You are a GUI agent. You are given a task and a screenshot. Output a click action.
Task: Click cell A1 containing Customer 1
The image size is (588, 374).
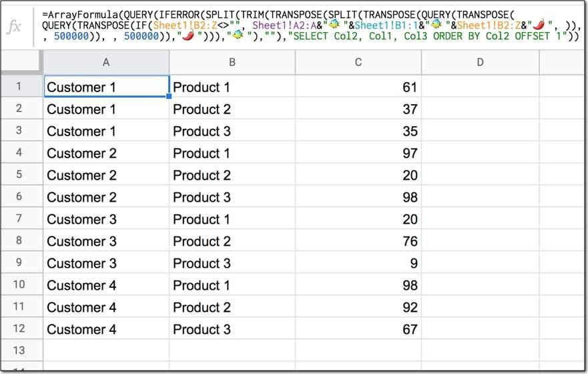coord(107,86)
